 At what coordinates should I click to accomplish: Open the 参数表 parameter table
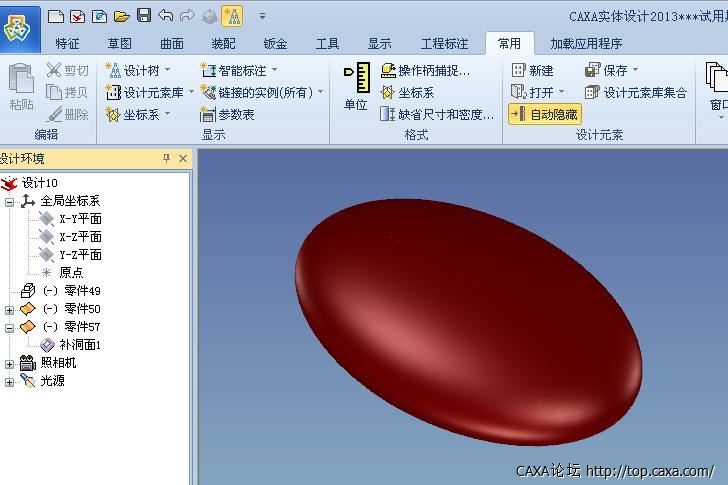(227, 114)
